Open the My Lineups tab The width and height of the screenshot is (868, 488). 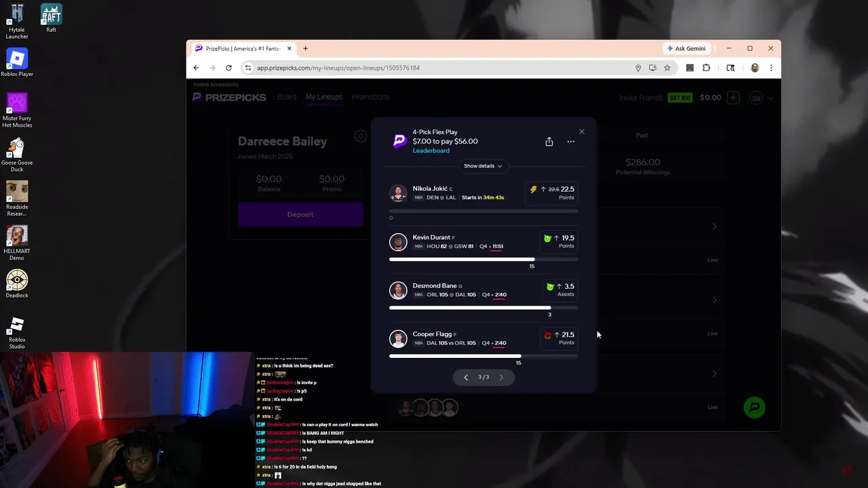(324, 97)
